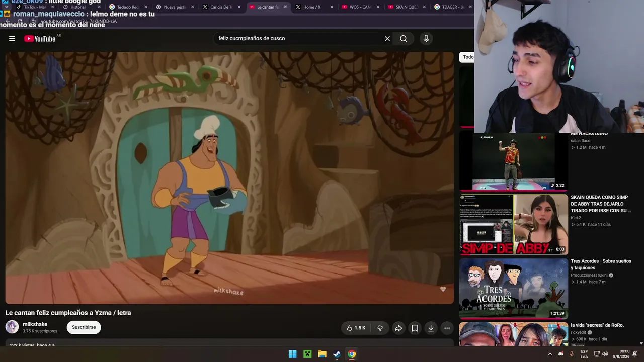Close the Home / X tab
The height and width of the screenshot is (362, 644).
tap(332, 7)
